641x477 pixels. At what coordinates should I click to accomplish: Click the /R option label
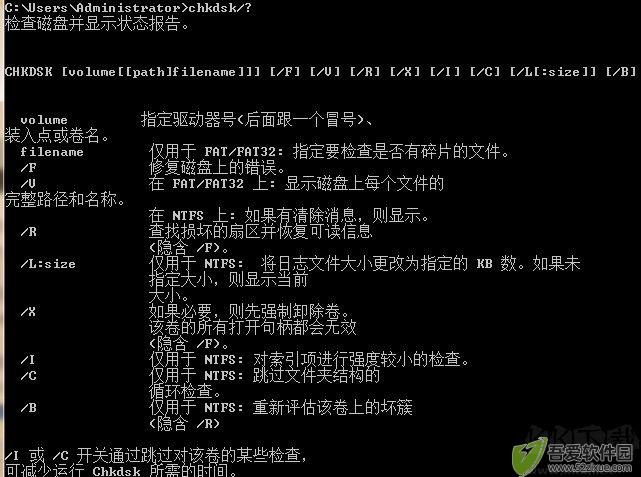pos(29,232)
